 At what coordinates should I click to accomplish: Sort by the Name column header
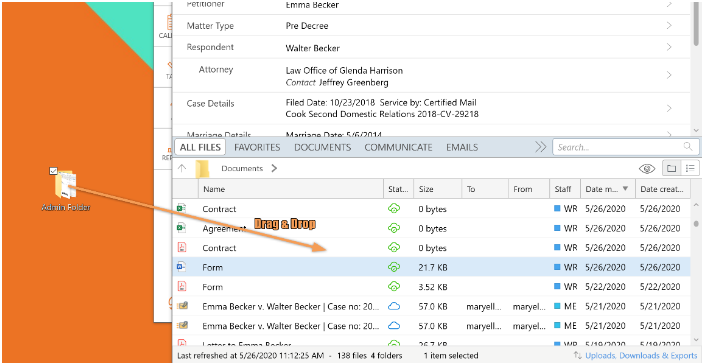coord(291,189)
